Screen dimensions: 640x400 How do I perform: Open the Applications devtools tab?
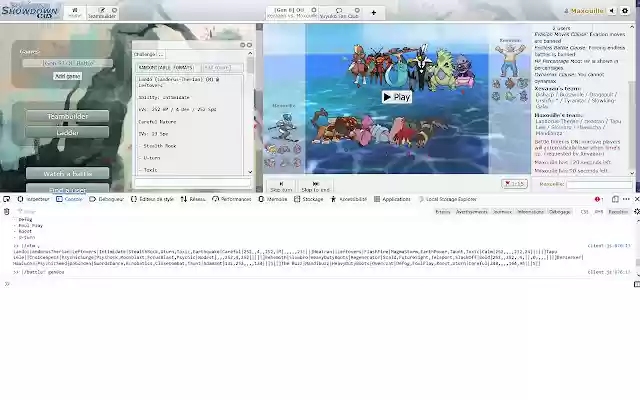(x=392, y=199)
